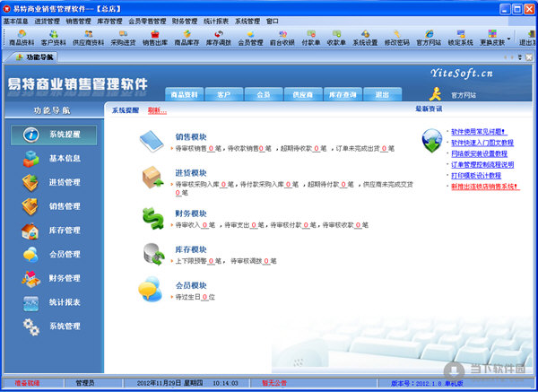Screen dimensions: 538x392
Task: Open the 软件快速入门图文教程 link
Action: 482,143
